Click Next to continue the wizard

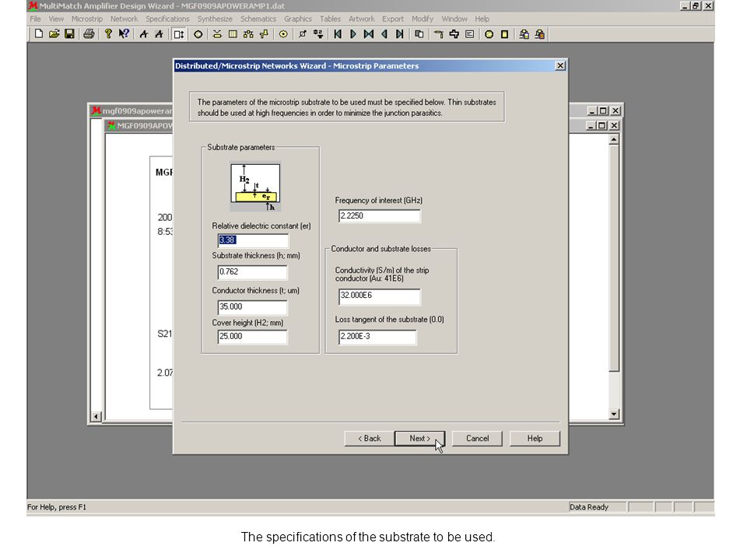pos(419,439)
